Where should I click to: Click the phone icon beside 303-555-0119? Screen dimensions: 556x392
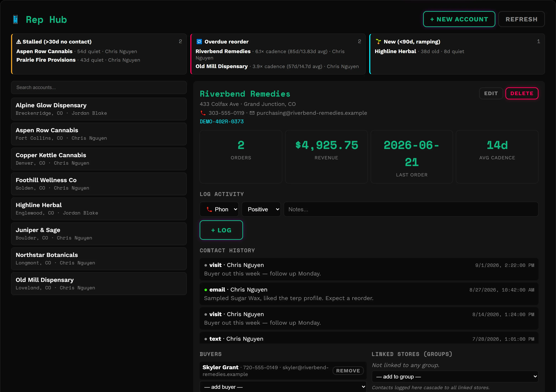point(203,113)
